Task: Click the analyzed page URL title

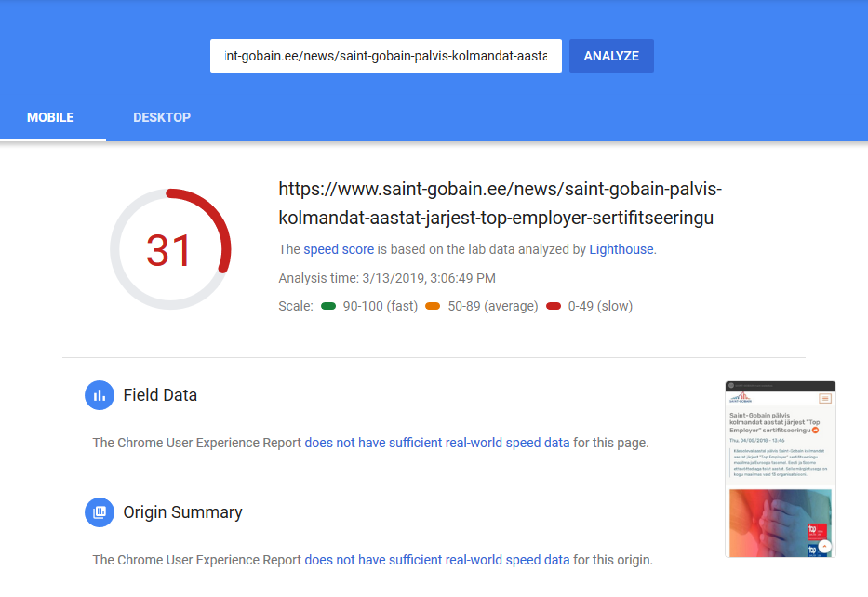Action: click(500, 203)
